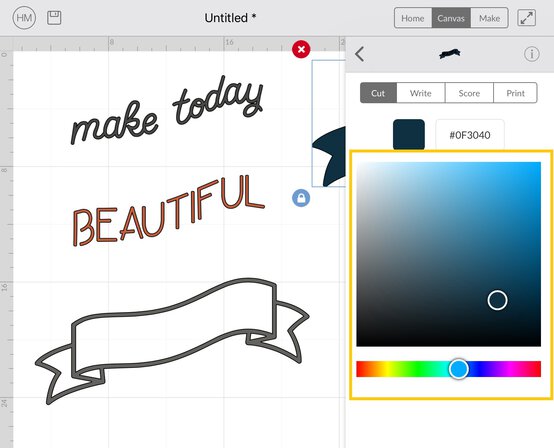Viewport: 554px width, 448px height.
Task: Delete selection with red X button
Action: coord(301,49)
